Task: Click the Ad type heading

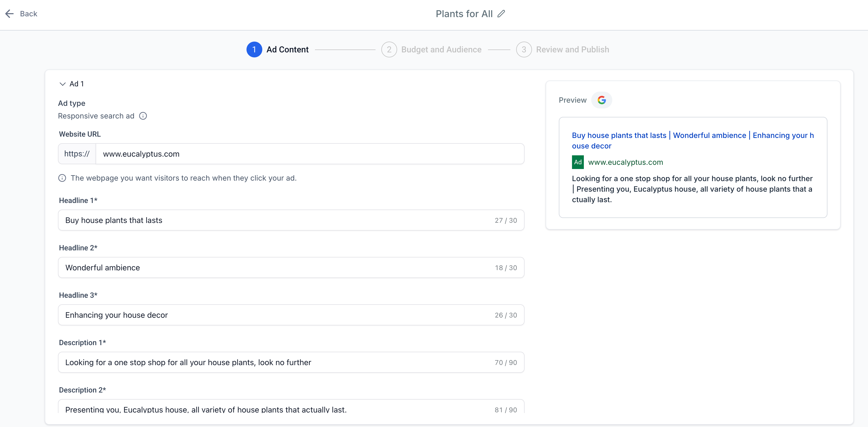Action: pyautogui.click(x=71, y=103)
